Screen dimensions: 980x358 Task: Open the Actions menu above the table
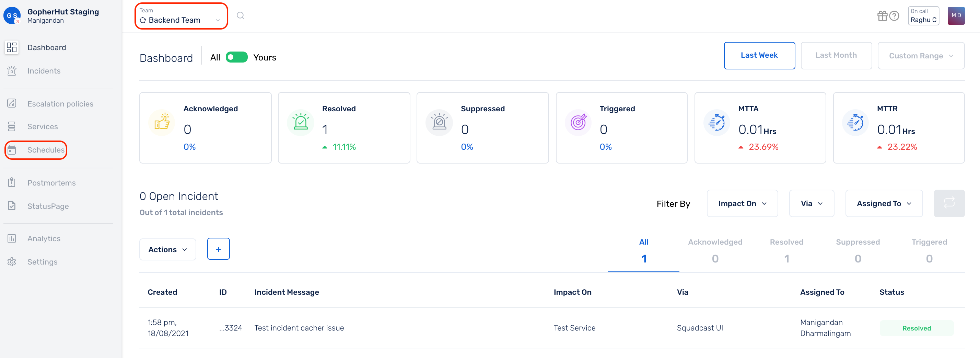[167, 249]
